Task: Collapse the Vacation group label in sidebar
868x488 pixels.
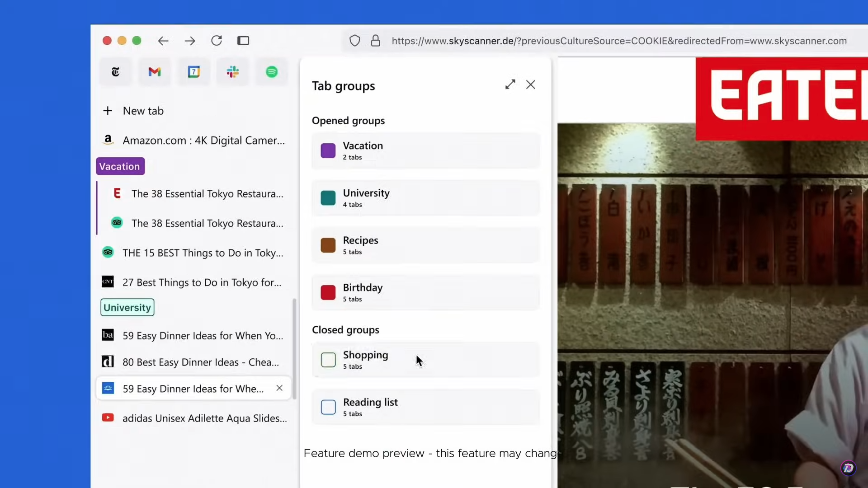Action: pos(120,166)
